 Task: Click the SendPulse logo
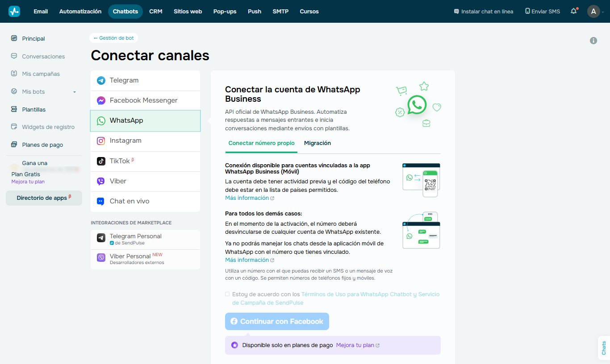click(x=14, y=11)
